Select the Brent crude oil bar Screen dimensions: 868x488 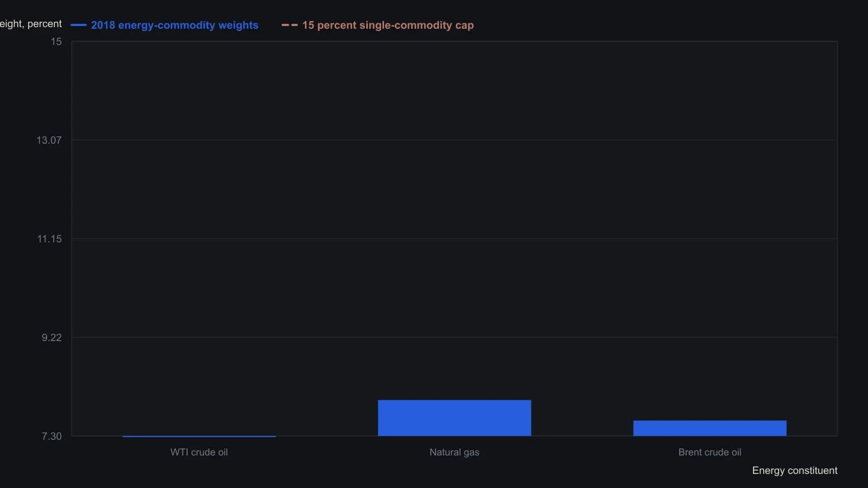(x=710, y=428)
